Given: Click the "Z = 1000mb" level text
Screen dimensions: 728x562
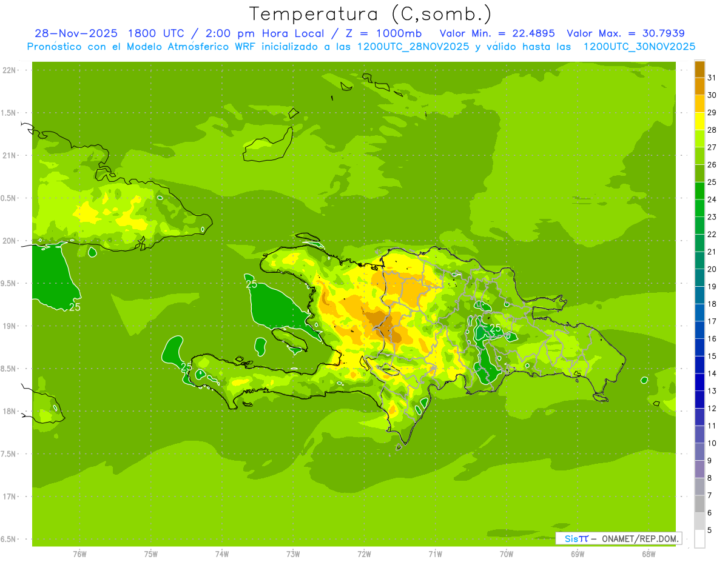Looking at the screenshot, I should 383,33.
